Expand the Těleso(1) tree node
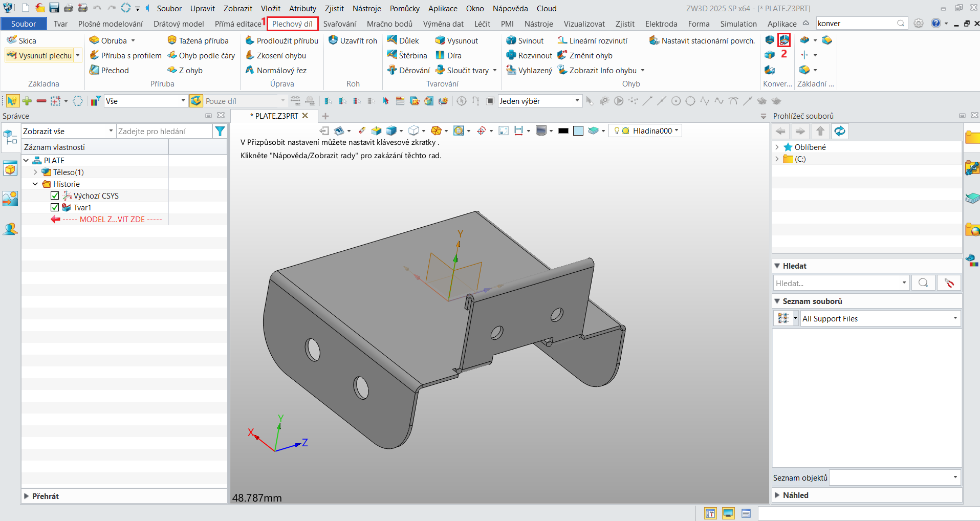Image resolution: width=980 pixels, height=521 pixels. pos(35,172)
